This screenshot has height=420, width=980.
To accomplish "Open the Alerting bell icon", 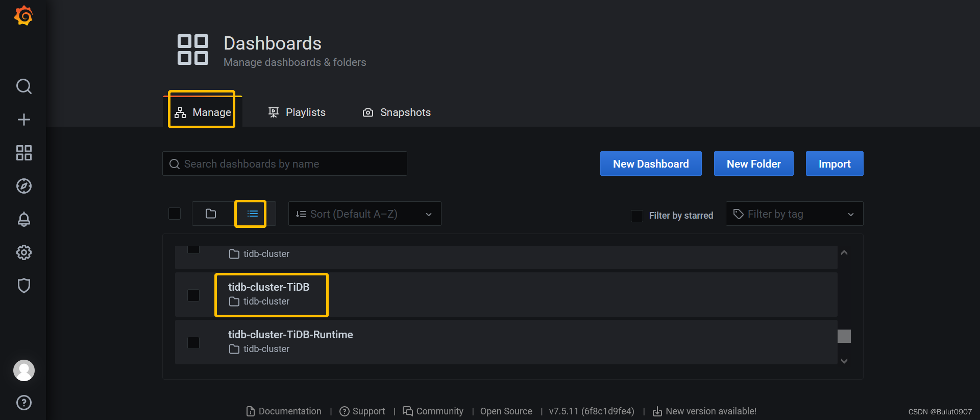I will tap(24, 219).
